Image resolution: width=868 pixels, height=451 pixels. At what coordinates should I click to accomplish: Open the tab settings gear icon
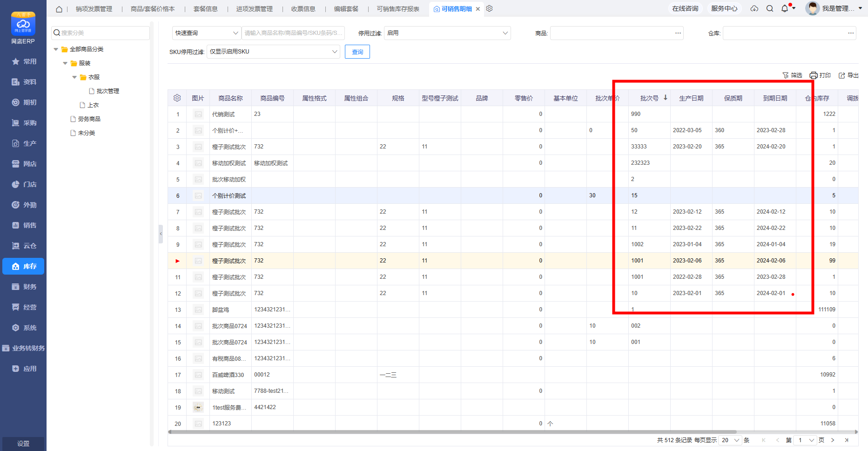coord(489,8)
